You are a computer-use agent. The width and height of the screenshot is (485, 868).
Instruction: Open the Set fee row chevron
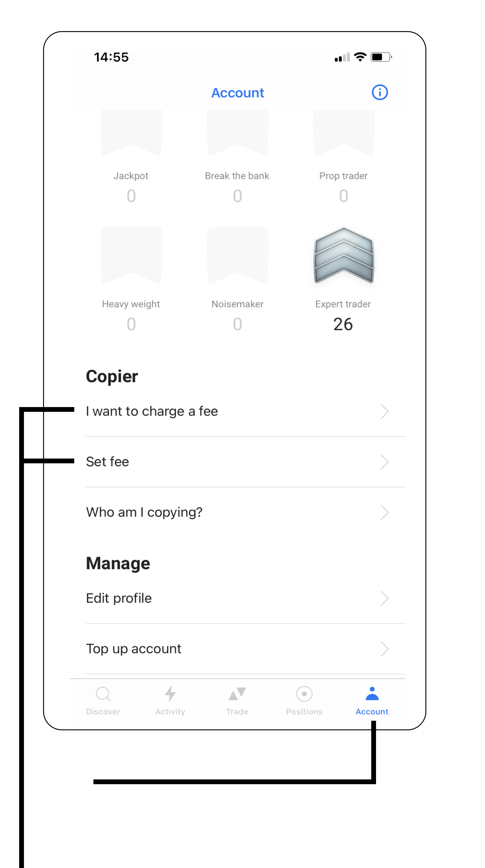(385, 462)
